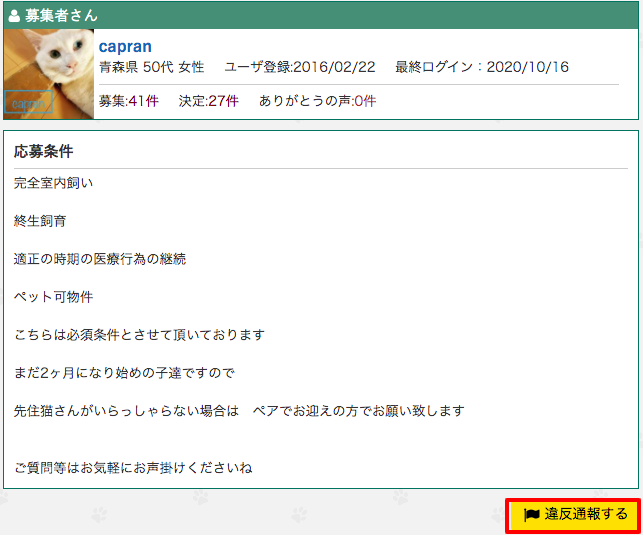Select the 決定:27件 count
This screenshot has height=535, width=643.
pyautogui.click(x=208, y=101)
